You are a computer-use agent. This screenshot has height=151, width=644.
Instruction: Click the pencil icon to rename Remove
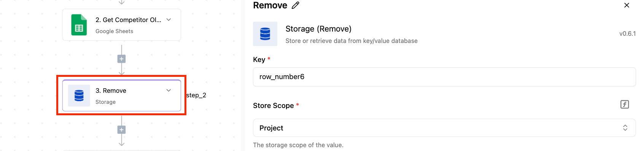tap(296, 5)
